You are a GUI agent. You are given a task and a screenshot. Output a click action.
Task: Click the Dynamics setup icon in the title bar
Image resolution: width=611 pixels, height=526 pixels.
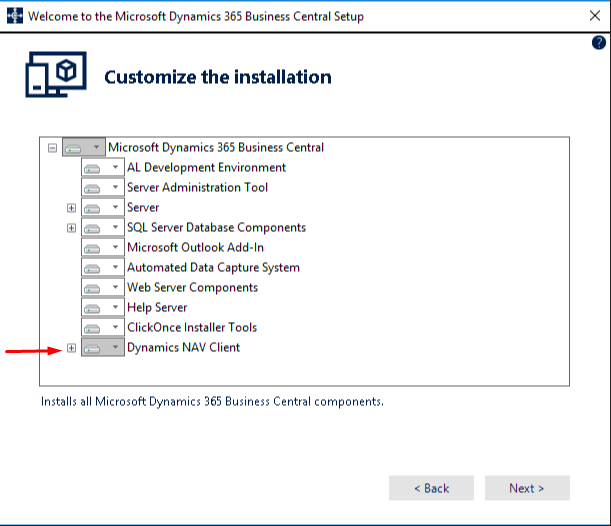point(15,16)
